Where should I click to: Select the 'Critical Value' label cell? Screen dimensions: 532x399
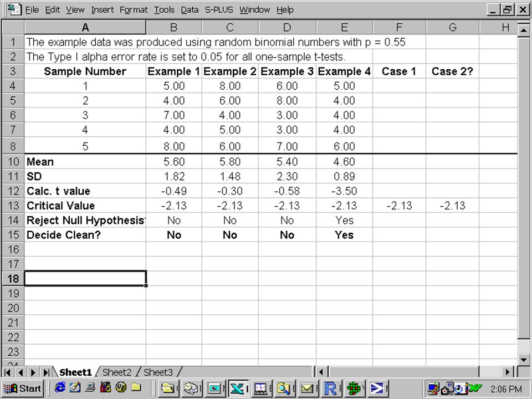(x=85, y=206)
